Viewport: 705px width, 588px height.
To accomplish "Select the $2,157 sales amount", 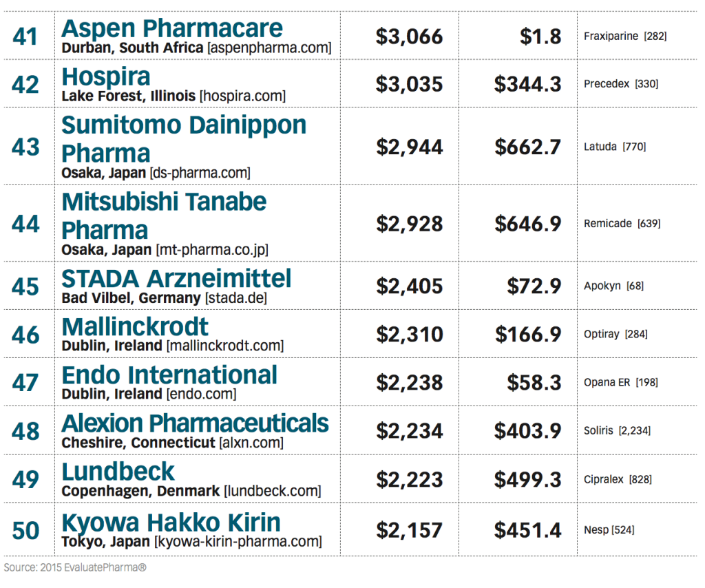I will point(409,529).
